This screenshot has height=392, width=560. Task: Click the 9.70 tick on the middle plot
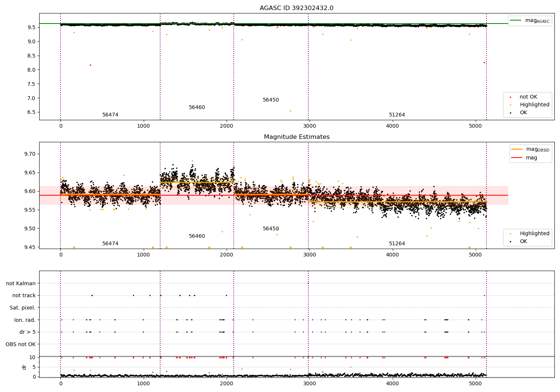pyautogui.click(x=30, y=154)
